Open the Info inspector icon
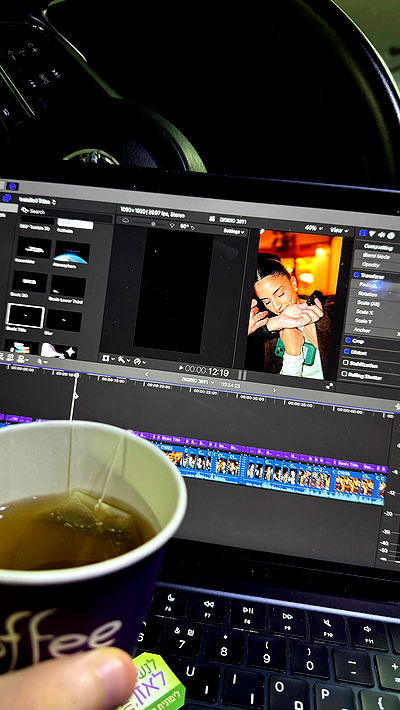400x710 pixels. click(x=391, y=235)
